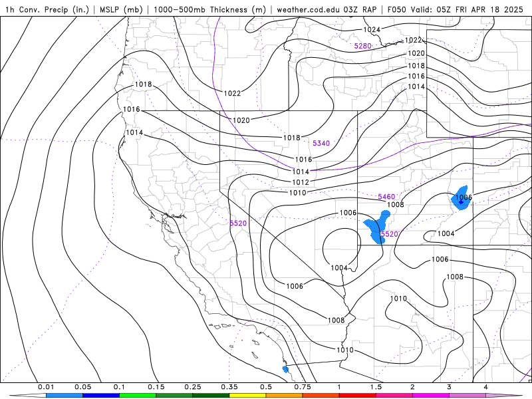Viewport: 532px width, 399px height.
Task: Click the '1h Conv. Precip (in.)' title text
Action: point(47,9)
